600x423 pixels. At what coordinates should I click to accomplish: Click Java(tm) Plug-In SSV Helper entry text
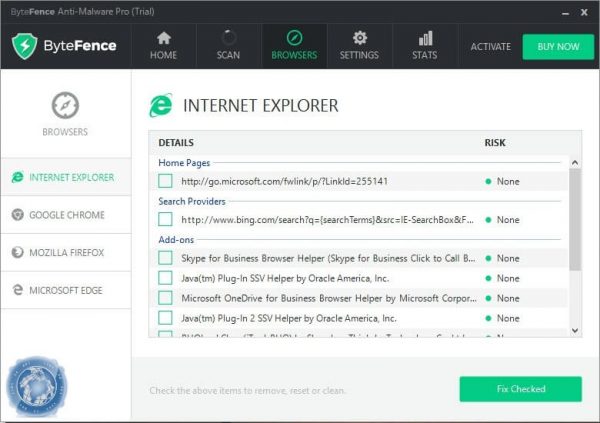(x=285, y=278)
